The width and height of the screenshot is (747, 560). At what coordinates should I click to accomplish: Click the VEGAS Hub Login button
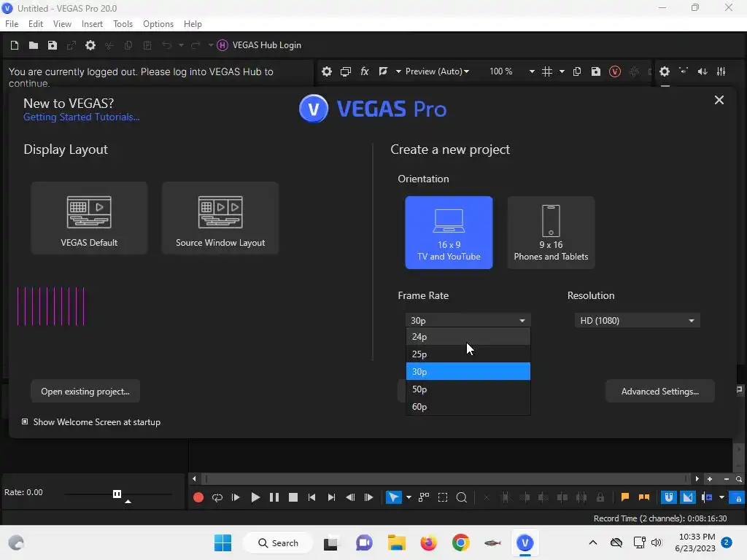click(x=259, y=45)
